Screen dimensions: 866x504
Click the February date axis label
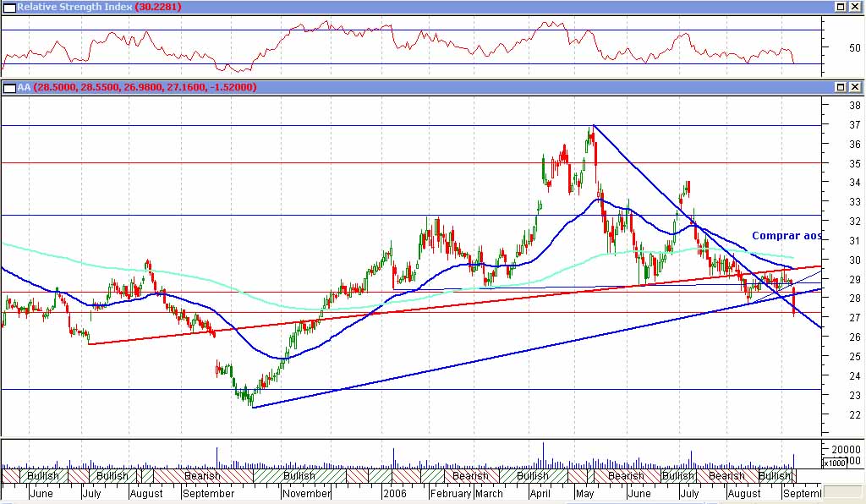tap(451, 494)
